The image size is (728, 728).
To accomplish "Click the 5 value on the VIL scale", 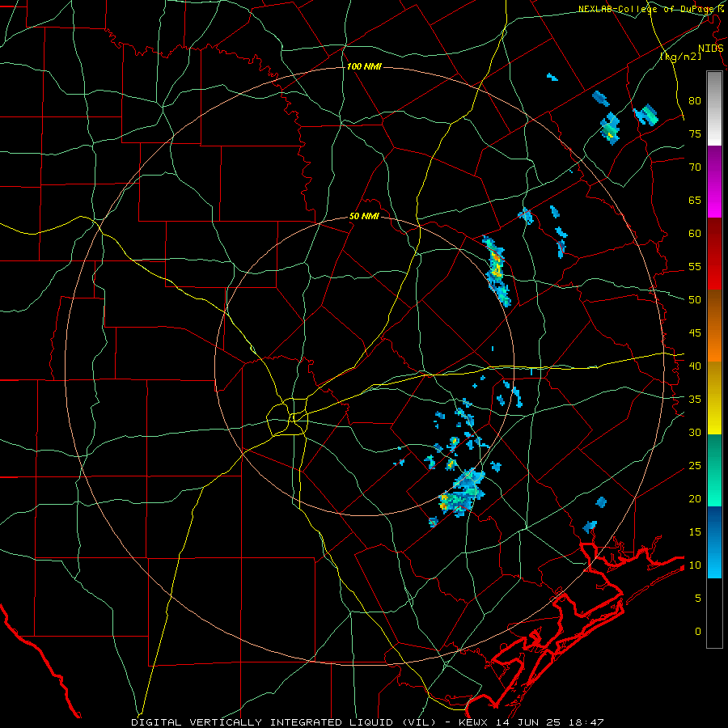I will point(698,599).
